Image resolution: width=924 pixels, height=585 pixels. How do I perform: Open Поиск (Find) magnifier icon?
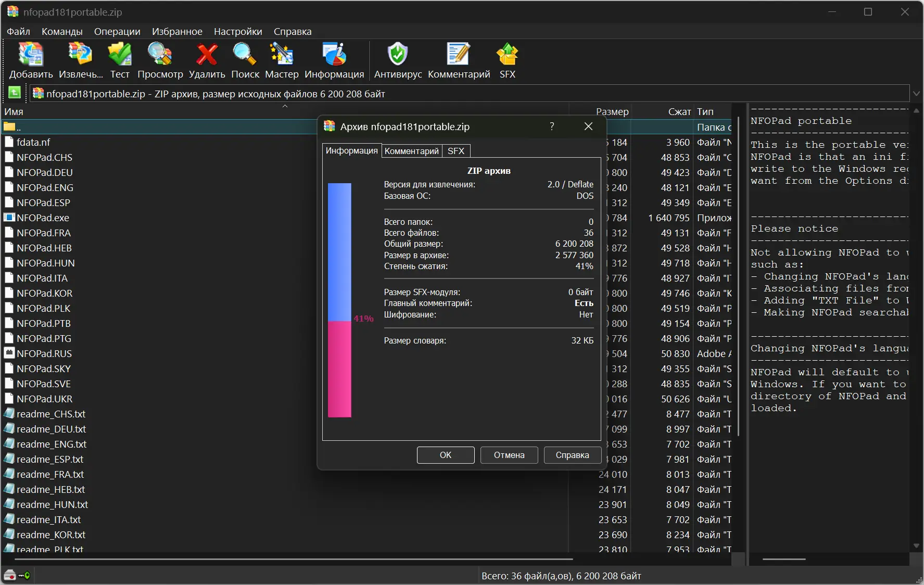tap(245, 55)
